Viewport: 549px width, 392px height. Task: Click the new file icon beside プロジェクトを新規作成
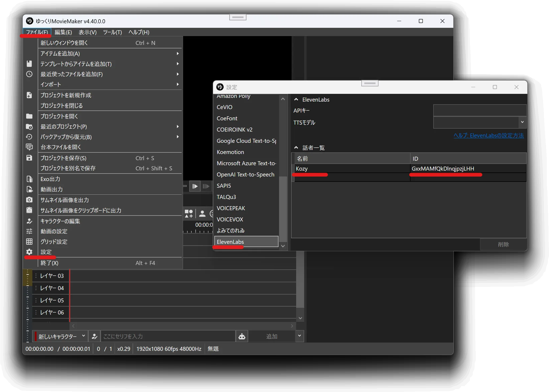(29, 95)
